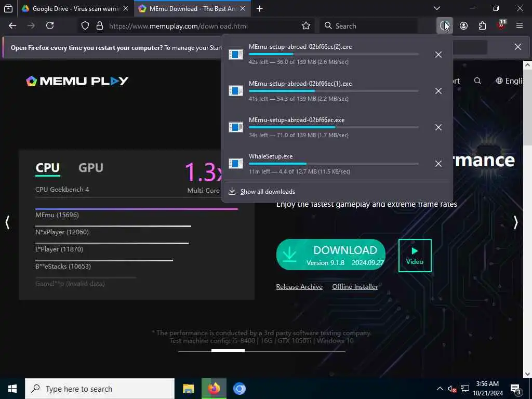Open the Firefox hamburger menu
Image resolution: width=532 pixels, height=399 pixels.
(x=519, y=25)
